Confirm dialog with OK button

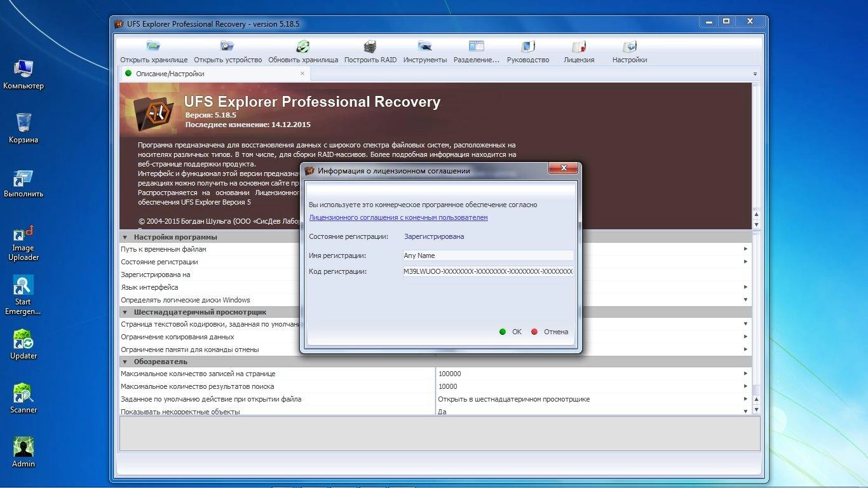pos(510,332)
